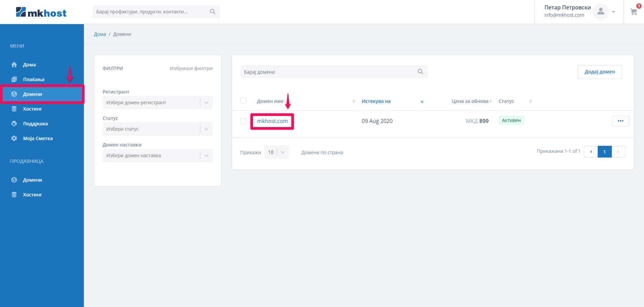The image size is (644, 307).
Task: Check the mkhost.com row checkbox
Action: pyautogui.click(x=243, y=121)
